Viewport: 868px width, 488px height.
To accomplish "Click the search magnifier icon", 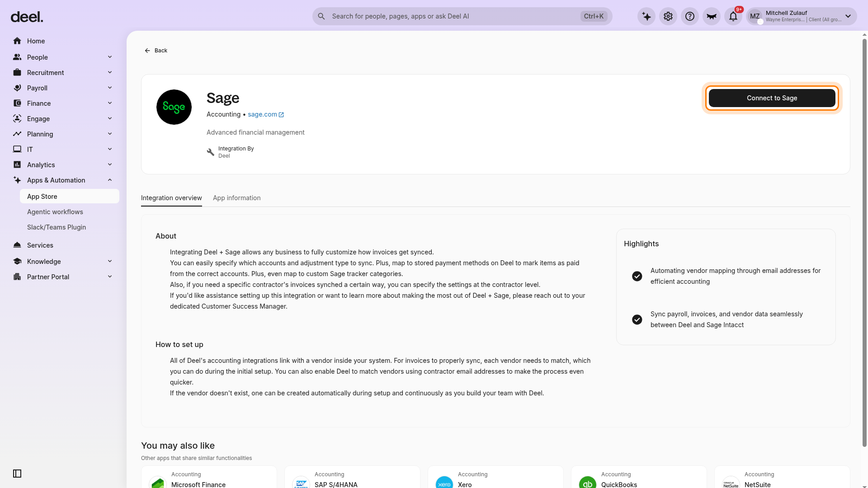I will pos(321,16).
